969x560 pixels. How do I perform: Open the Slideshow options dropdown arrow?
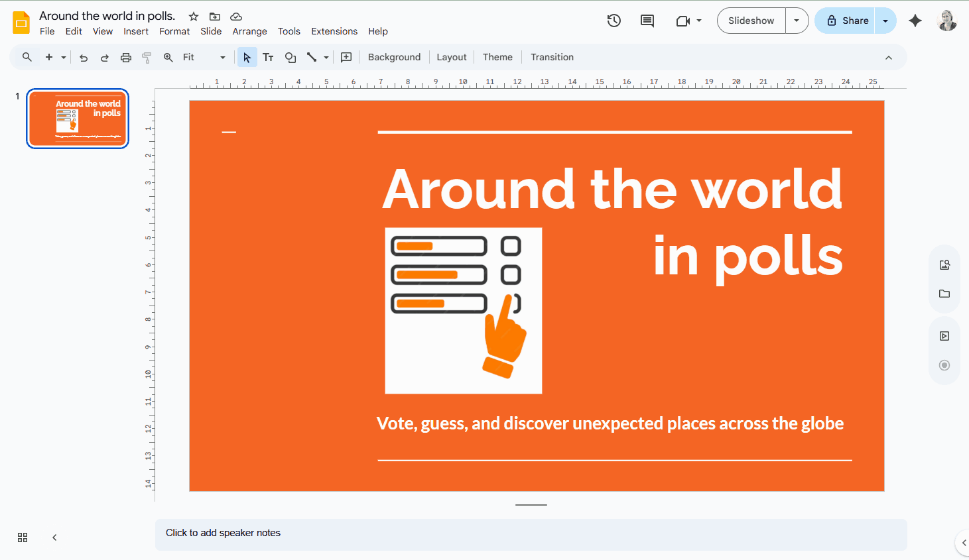pos(797,21)
